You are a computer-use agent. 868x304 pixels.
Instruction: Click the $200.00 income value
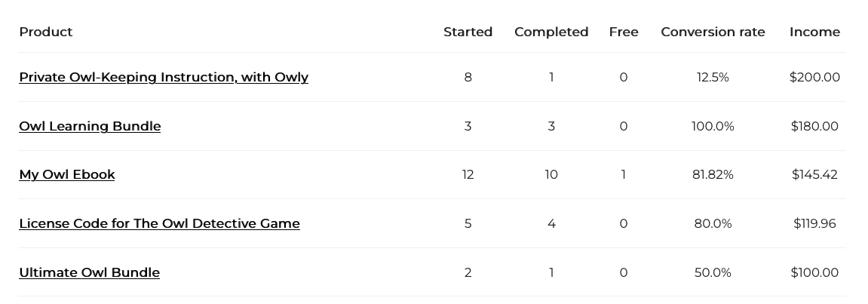814,77
